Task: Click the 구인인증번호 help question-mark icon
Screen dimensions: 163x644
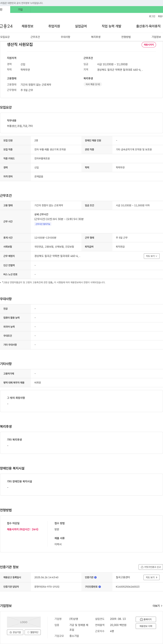Action: click(x=99, y=587)
